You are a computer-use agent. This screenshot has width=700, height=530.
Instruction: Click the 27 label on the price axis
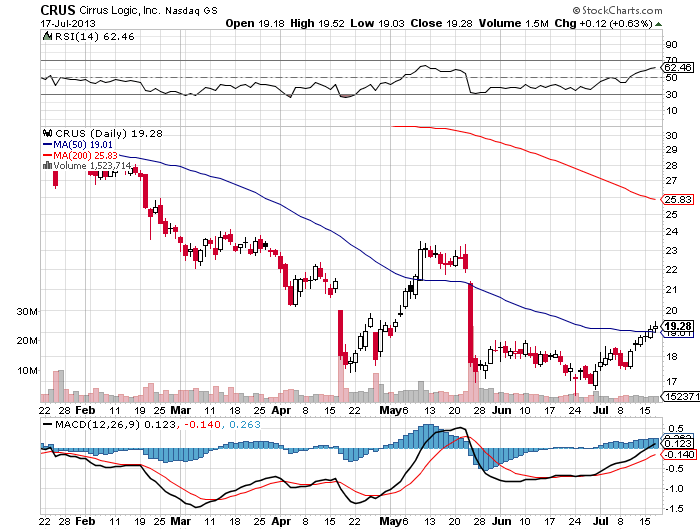coord(671,181)
